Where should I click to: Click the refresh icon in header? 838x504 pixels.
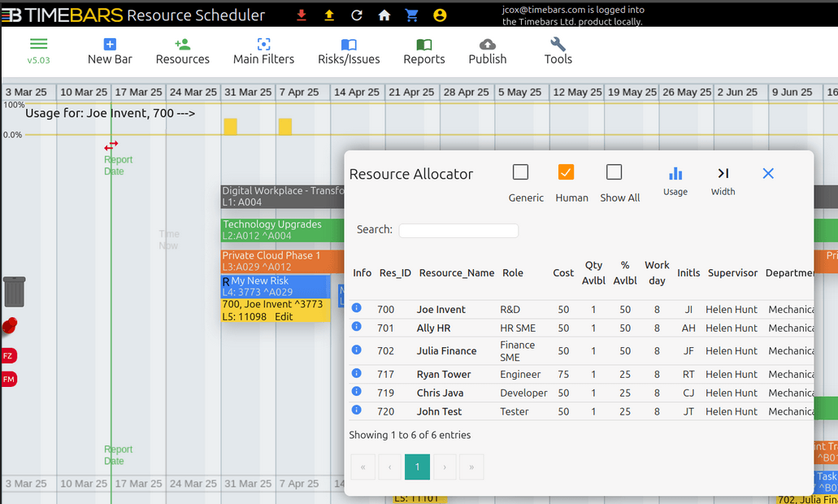point(357,15)
